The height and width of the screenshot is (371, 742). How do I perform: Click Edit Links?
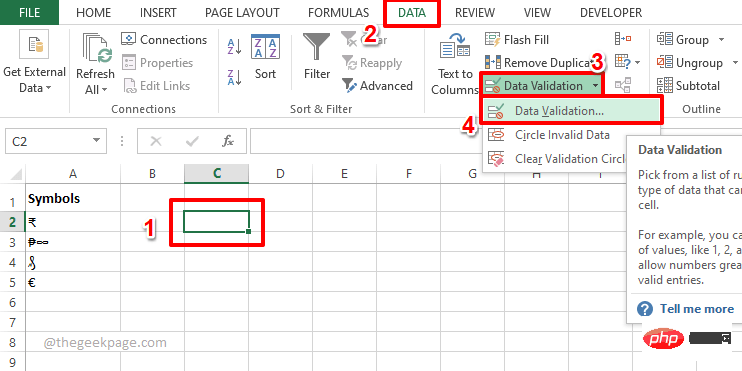[156, 86]
